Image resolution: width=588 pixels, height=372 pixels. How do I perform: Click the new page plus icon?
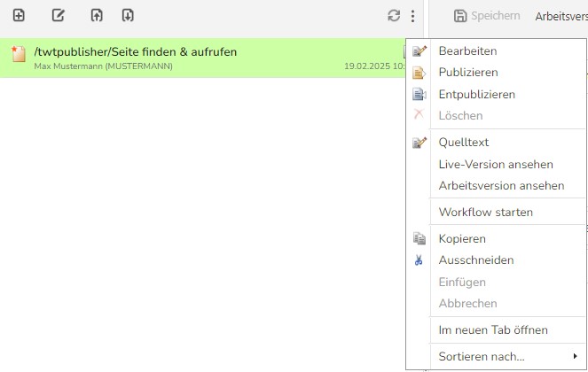19,15
